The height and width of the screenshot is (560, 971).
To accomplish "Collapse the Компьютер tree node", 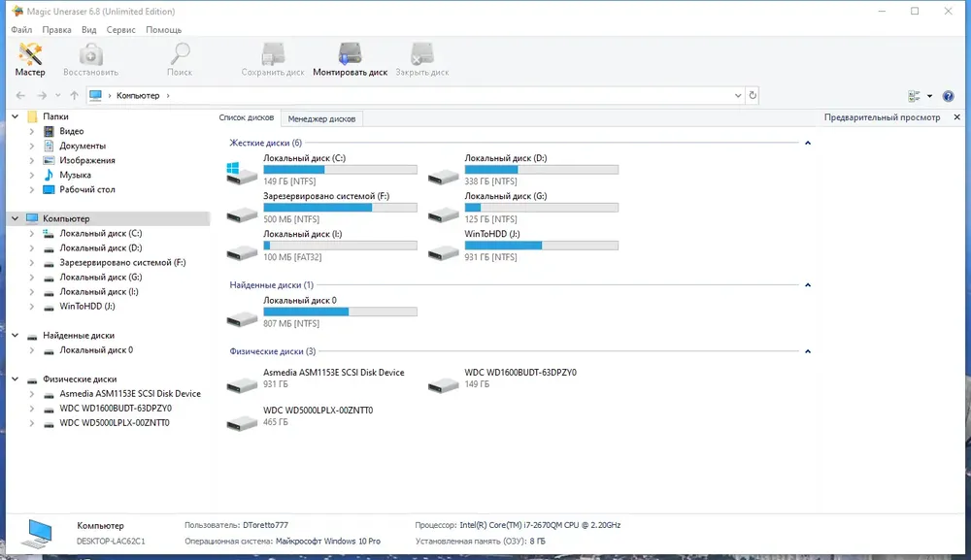I will [x=15, y=218].
